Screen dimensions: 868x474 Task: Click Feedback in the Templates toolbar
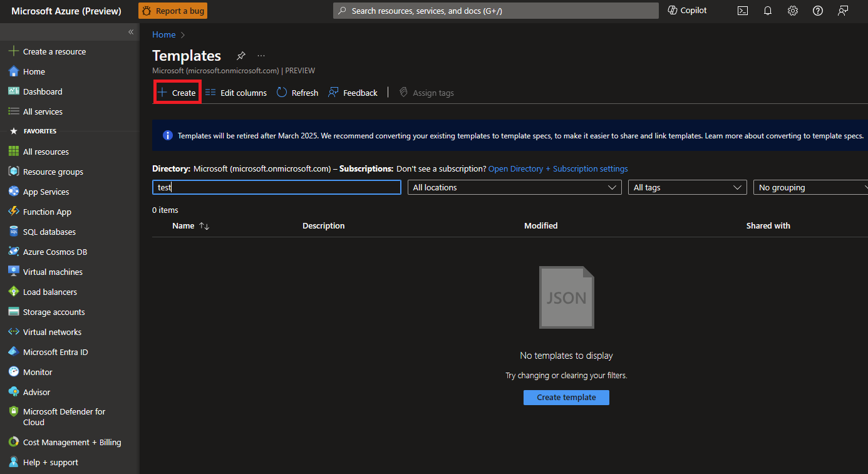tap(353, 93)
